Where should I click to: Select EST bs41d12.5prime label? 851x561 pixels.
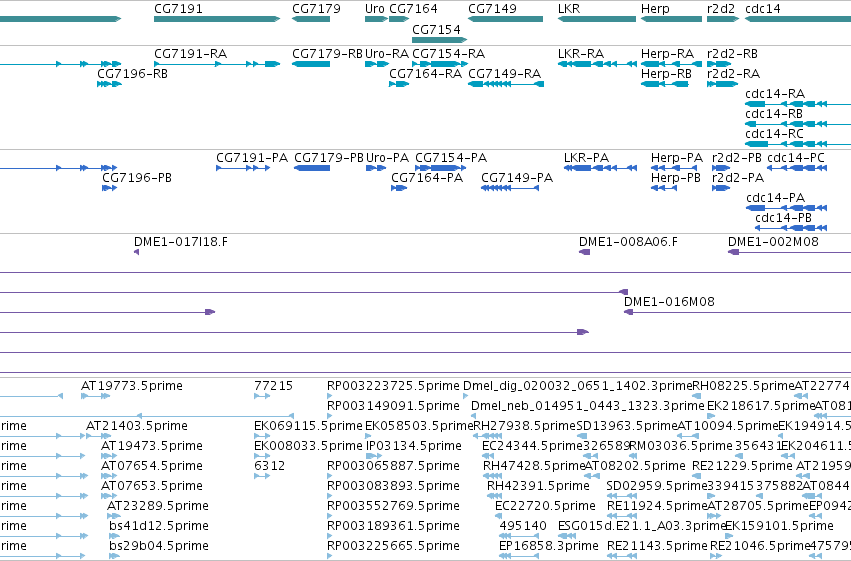point(159,526)
